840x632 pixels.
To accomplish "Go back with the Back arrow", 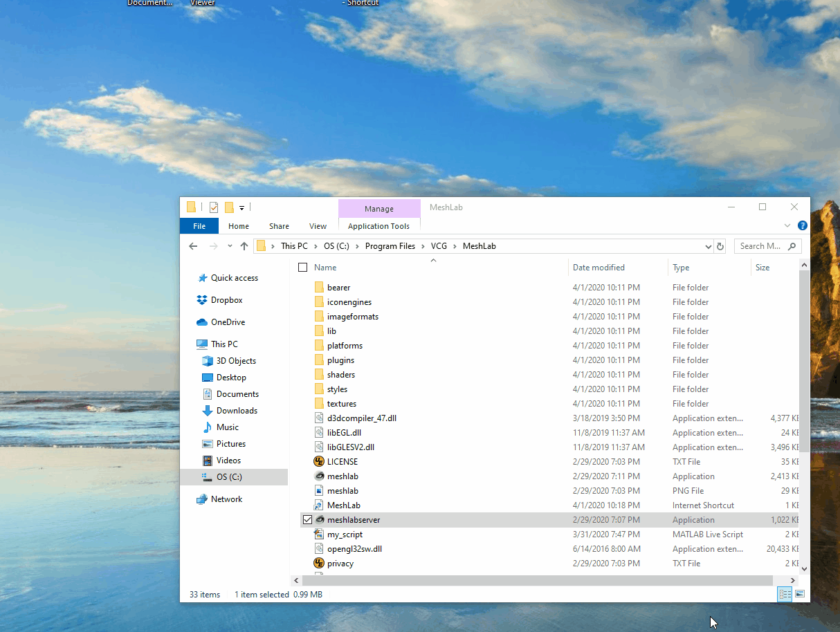I will (193, 246).
